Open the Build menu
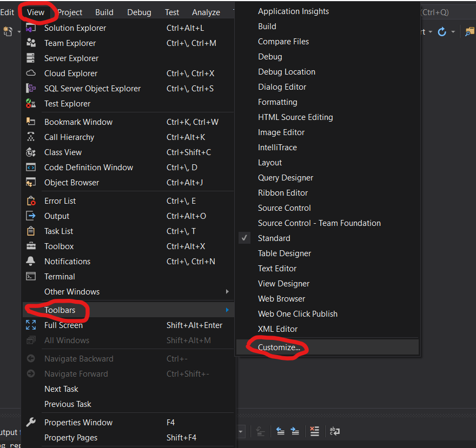The width and height of the screenshot is (476, 448). [x=104, y=11]
